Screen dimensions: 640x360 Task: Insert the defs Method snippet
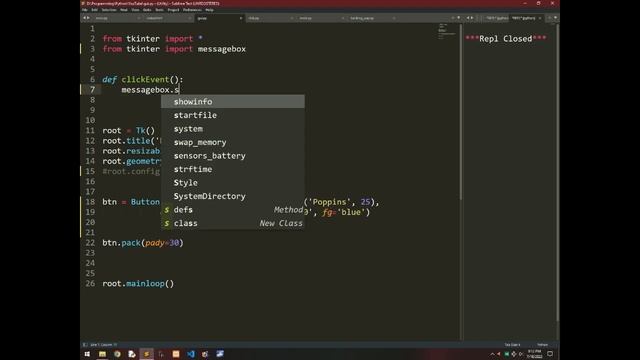233,209
